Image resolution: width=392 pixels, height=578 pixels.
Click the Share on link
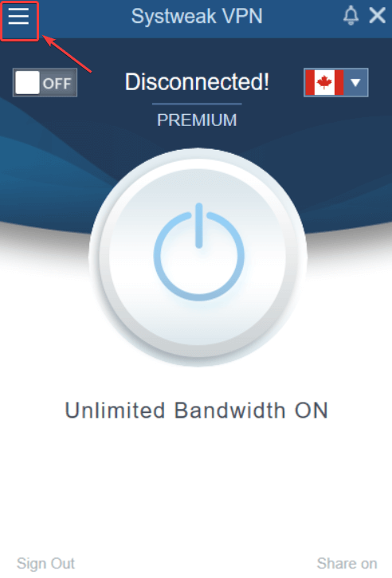click(347, 564)
